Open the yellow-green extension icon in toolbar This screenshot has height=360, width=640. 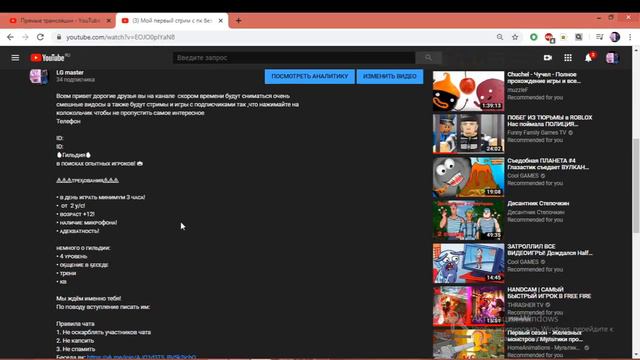pos(564,37)
